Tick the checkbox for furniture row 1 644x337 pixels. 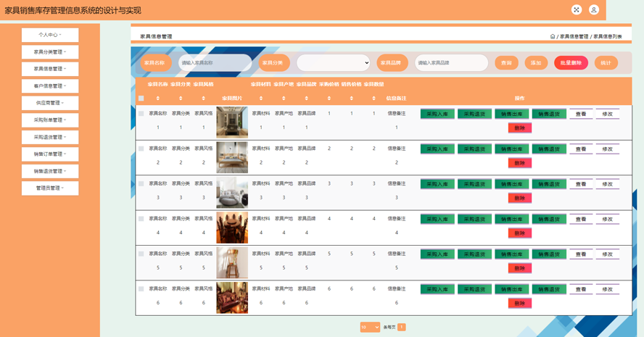click(141, 114)
